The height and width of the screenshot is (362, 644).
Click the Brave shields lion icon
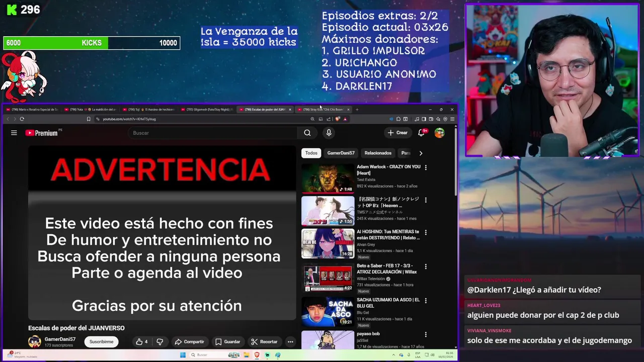[338, 119]
